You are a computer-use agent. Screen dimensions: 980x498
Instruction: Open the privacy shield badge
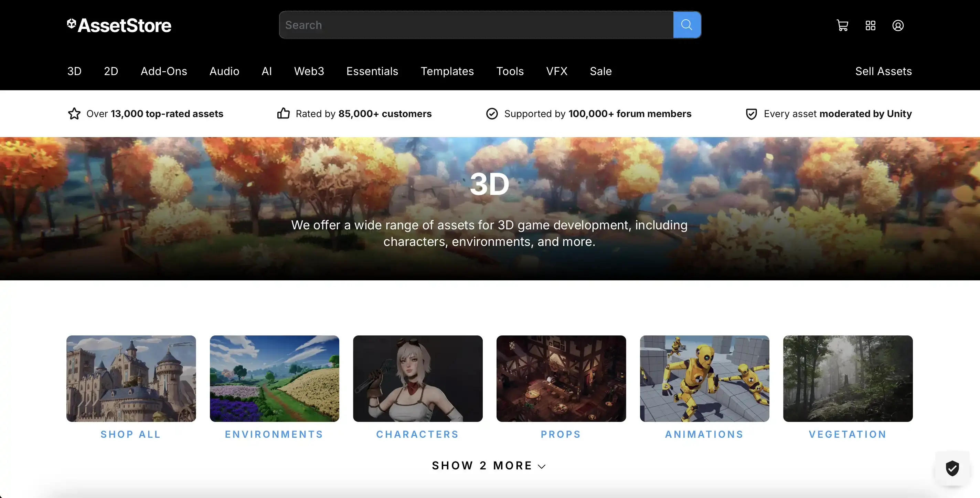tap(952, 469)
